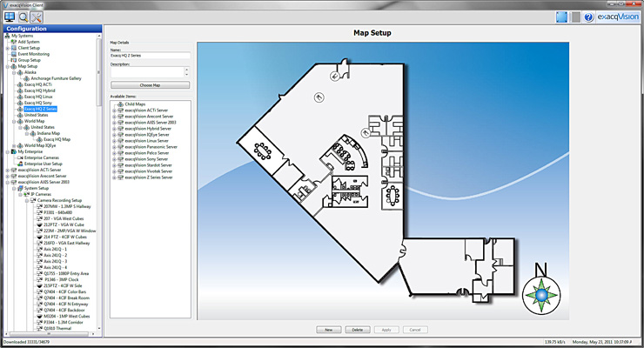This screenshot has height=348, width=644.
Task: Select Exacq HQ Map tree item
Action: [x=57, y=139]
